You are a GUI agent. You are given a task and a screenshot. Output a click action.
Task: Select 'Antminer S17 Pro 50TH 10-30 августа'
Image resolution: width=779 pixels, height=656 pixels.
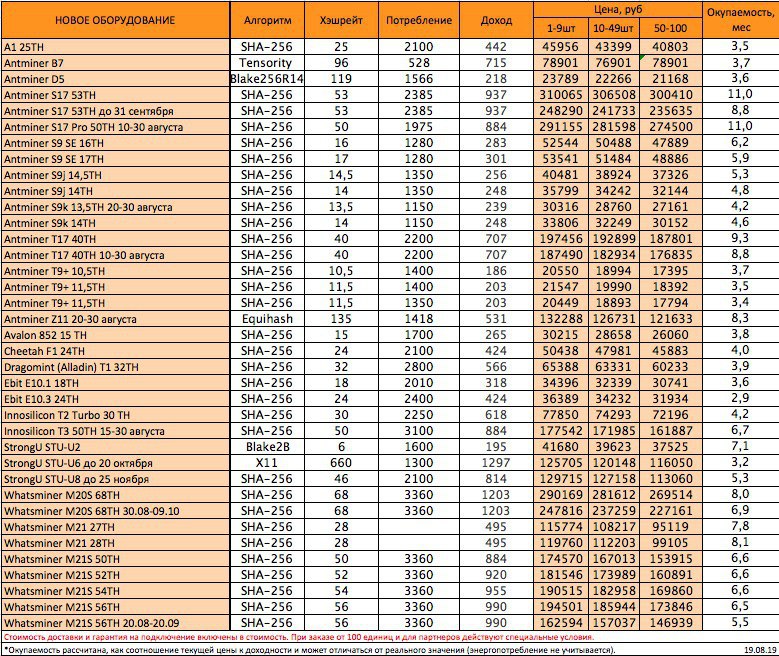tap(115, 127)
